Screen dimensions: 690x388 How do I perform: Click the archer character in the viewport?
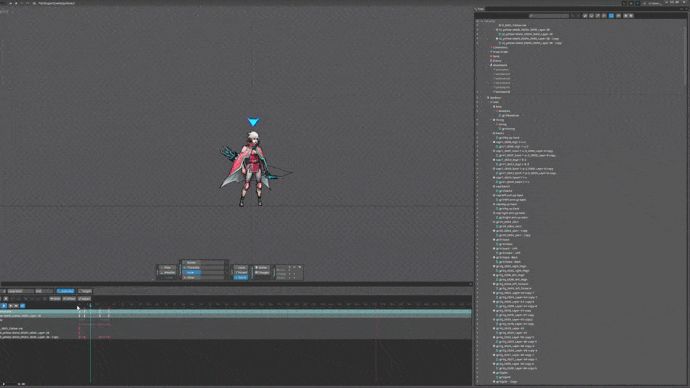pyautogui.click(x=252, y=169)
